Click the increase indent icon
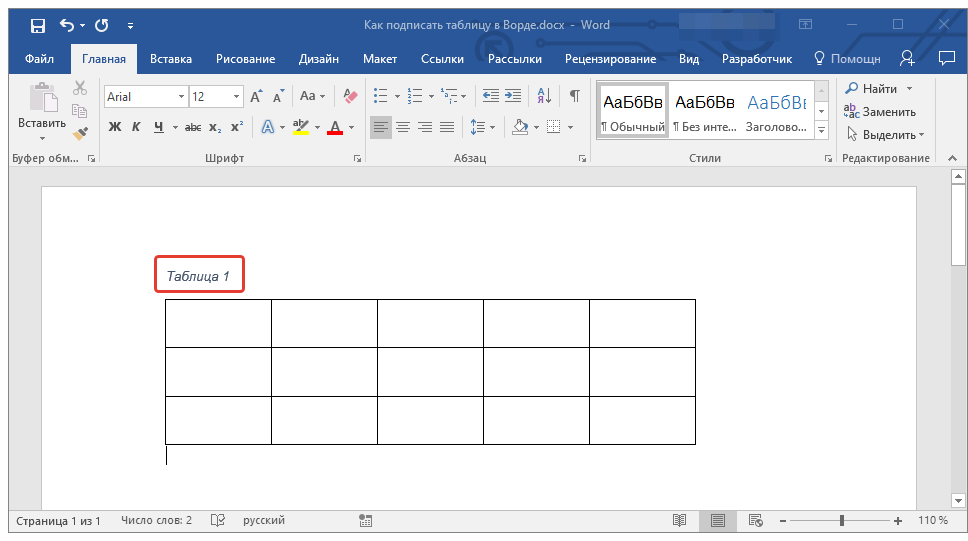This screenshot has width=968, height=541. 513,96
